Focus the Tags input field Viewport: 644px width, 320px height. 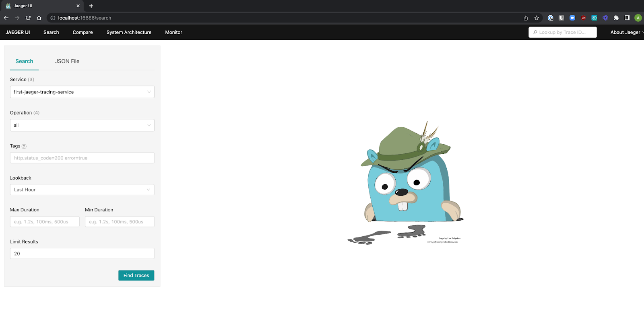pyautogui.click(x=82, y=158)
